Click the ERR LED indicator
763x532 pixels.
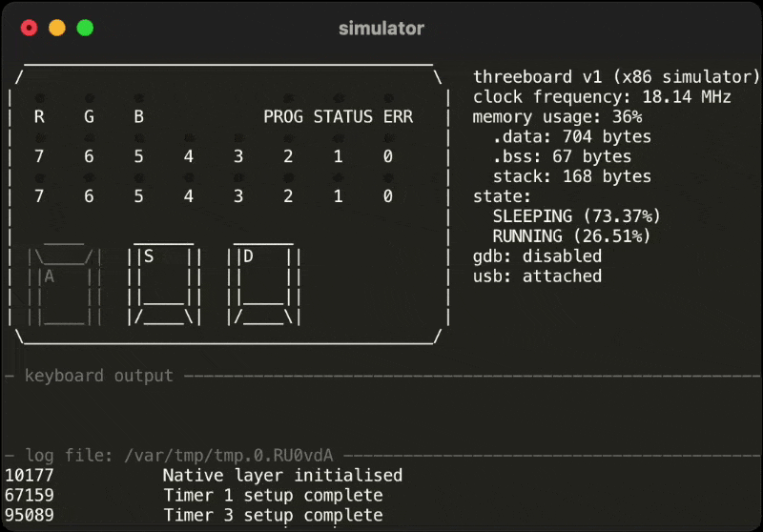click(387, 98)
